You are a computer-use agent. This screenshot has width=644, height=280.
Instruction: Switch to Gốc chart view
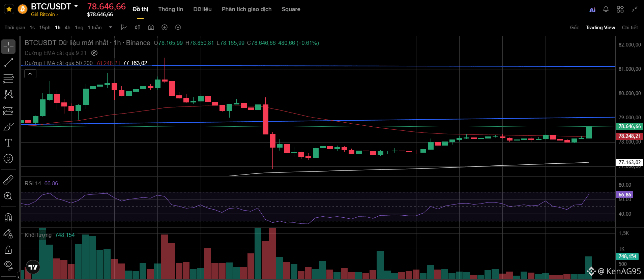click(575, 28)
